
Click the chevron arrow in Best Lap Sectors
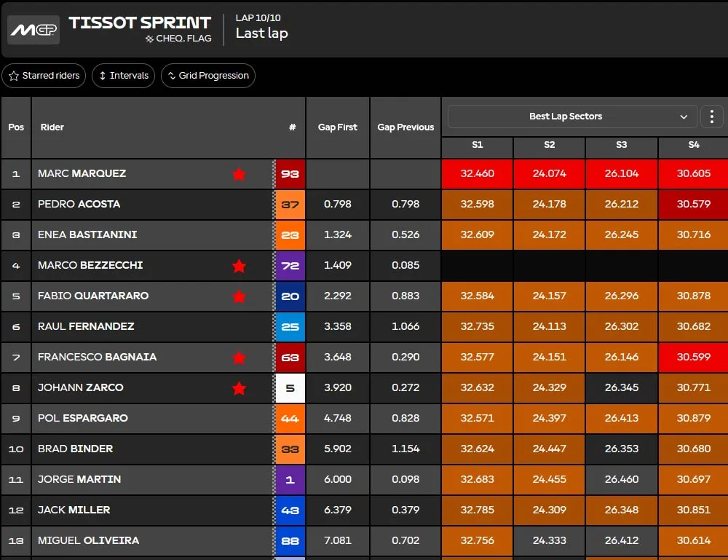point(684,117)
